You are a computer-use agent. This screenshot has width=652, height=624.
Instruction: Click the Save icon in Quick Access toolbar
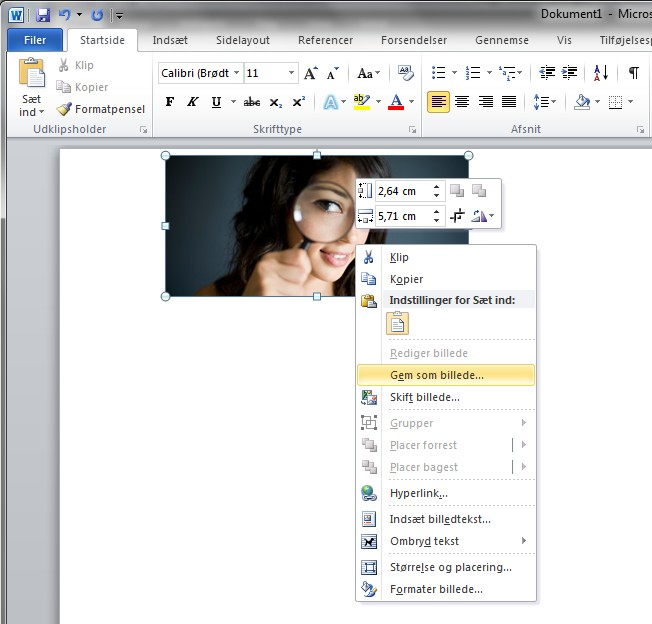(x=43, y=15)
